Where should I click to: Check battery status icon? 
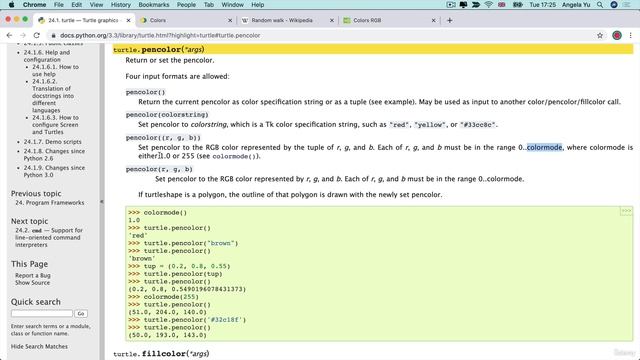pyautogui.click(x=518, y=5)
